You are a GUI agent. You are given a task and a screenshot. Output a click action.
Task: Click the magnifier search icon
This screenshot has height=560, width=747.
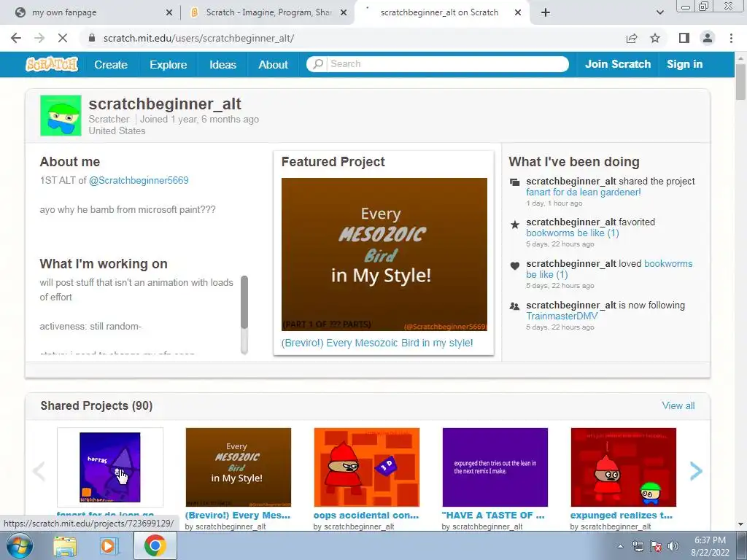click(318, 64)
